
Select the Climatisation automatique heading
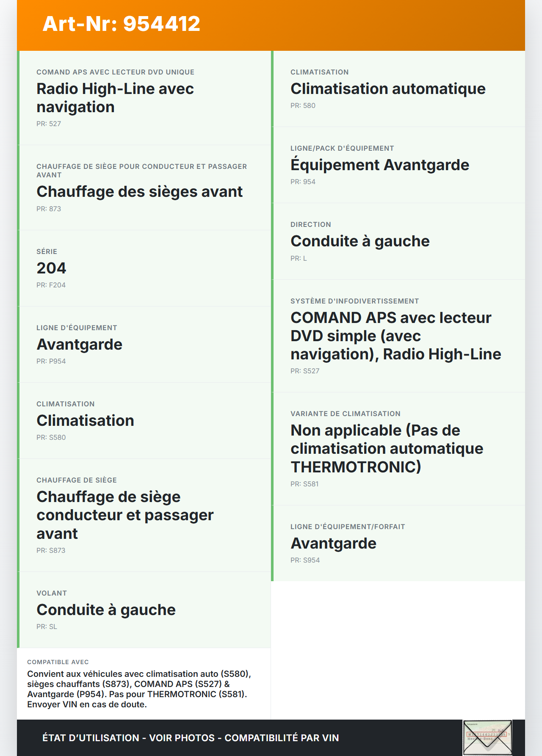(388, 89)
